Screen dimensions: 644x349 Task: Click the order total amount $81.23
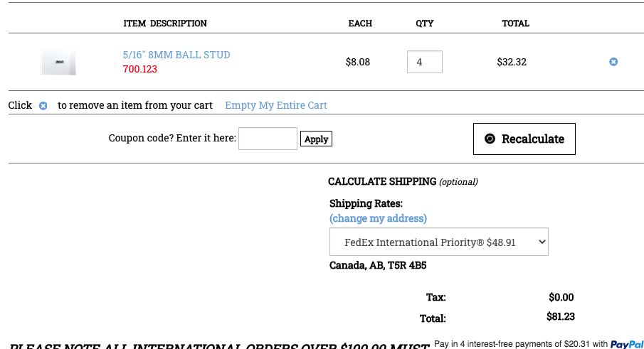coord(561,317)
